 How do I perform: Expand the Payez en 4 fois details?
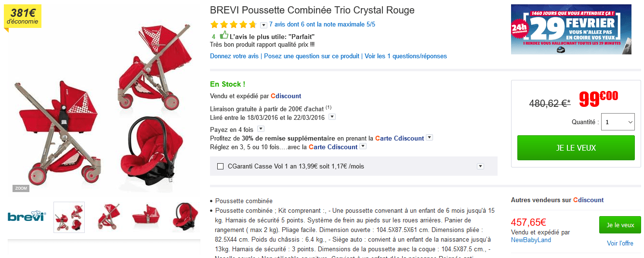(x=261, y=129)
